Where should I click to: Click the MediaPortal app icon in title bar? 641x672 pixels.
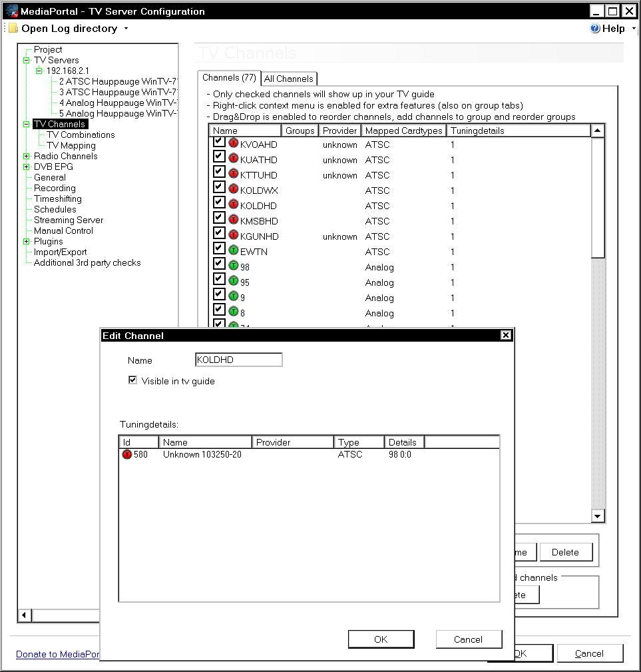[x=11, y=11]
